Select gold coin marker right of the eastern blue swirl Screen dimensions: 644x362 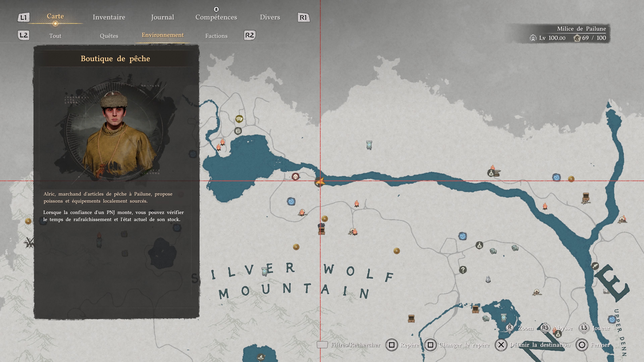pos(571,179)
